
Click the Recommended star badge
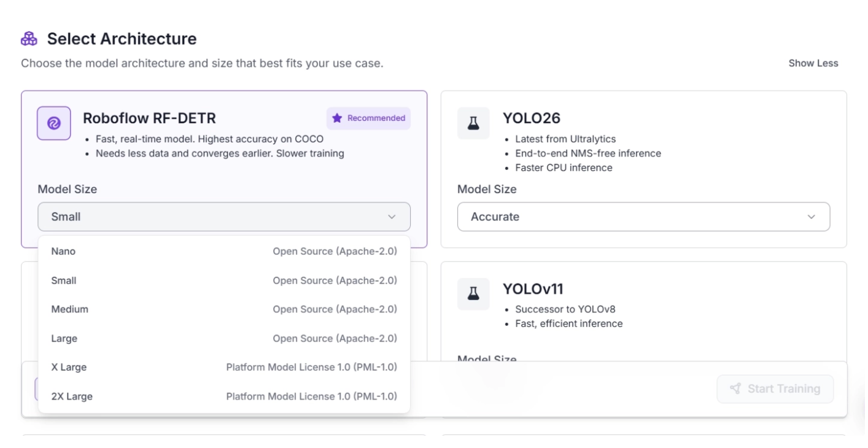[368, 118]
